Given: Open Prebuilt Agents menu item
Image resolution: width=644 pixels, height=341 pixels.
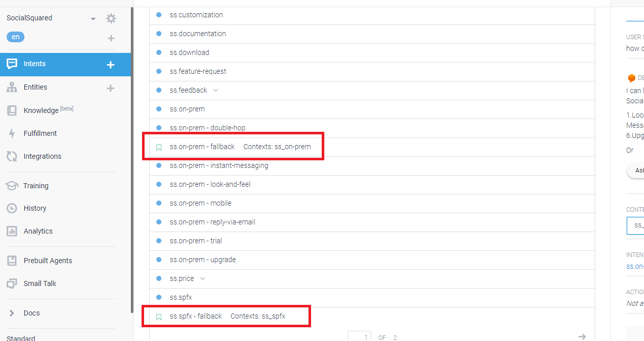Looking at the screenshot, I should (48, 261).
